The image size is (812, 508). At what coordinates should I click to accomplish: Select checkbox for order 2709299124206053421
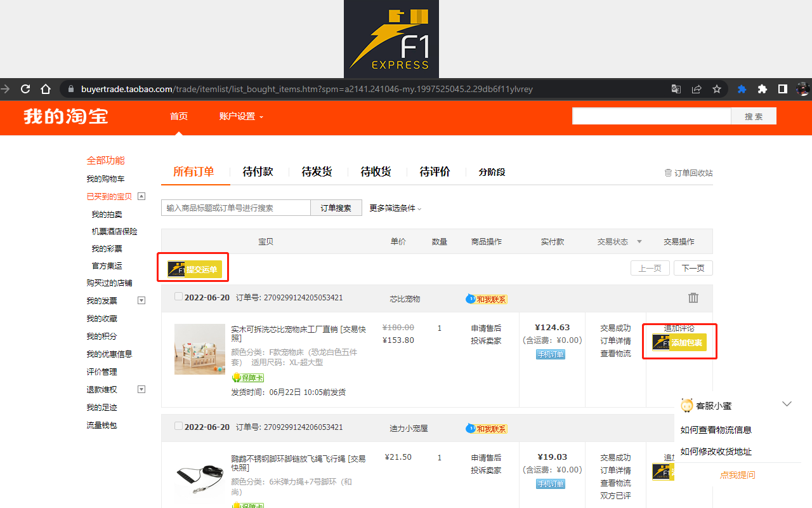coord(178,426)
